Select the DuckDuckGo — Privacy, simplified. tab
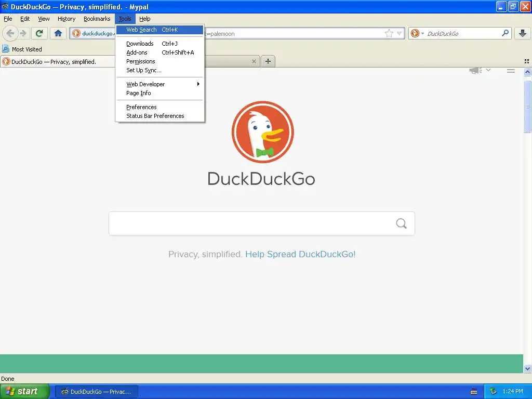Viewport: 532px width, 399px height. pos(58,61)
